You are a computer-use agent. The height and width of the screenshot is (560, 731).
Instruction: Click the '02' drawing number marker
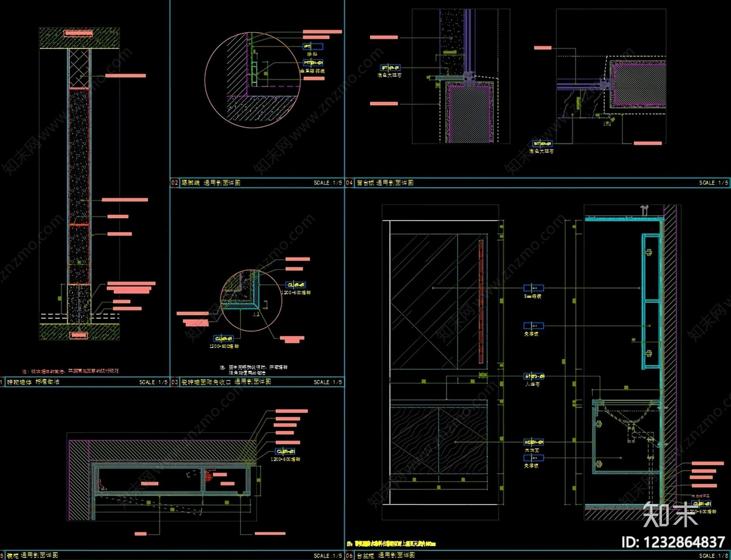point(175,183)
